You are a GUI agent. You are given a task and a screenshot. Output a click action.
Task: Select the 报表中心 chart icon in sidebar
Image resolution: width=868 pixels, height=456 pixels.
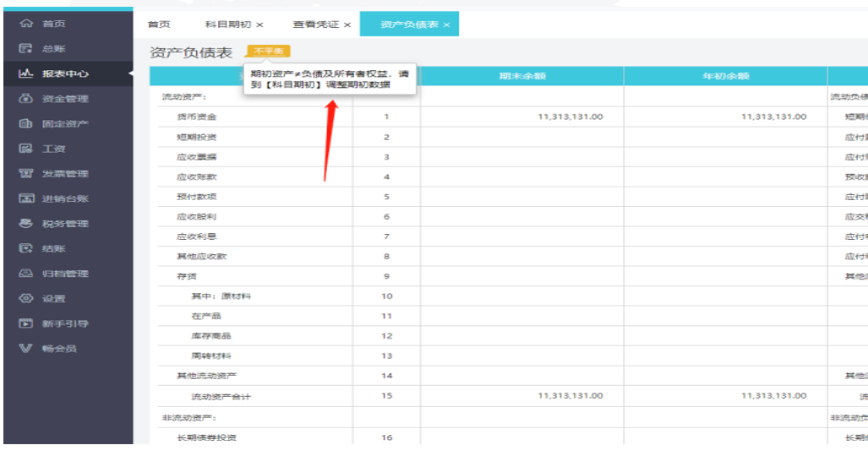pos(26,73)
